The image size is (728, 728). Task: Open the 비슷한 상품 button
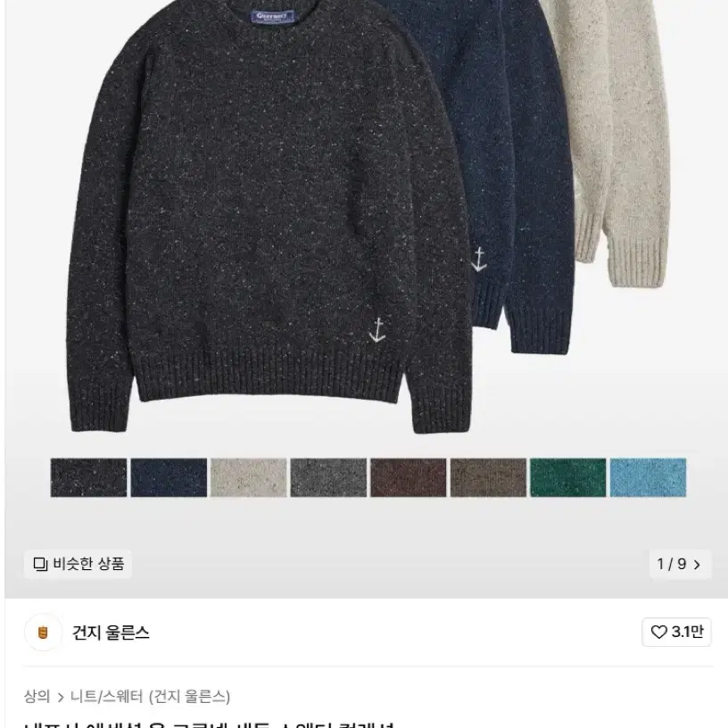coord(78,564)
